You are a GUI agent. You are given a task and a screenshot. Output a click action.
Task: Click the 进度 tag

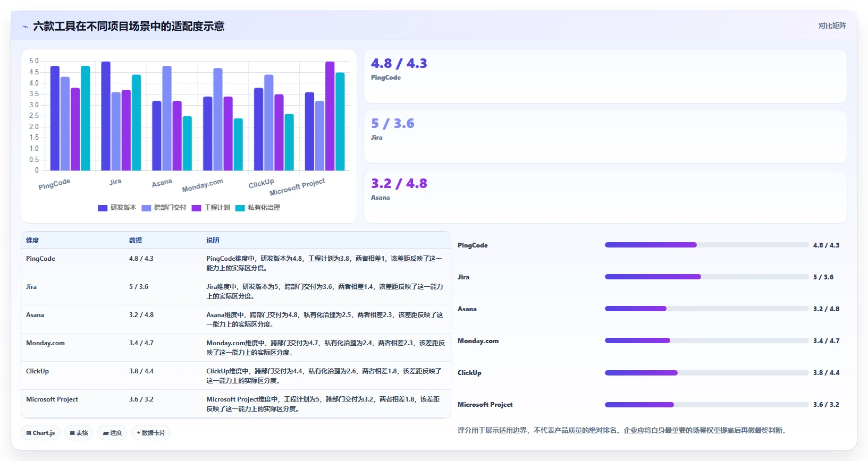(x=112, y=433)
